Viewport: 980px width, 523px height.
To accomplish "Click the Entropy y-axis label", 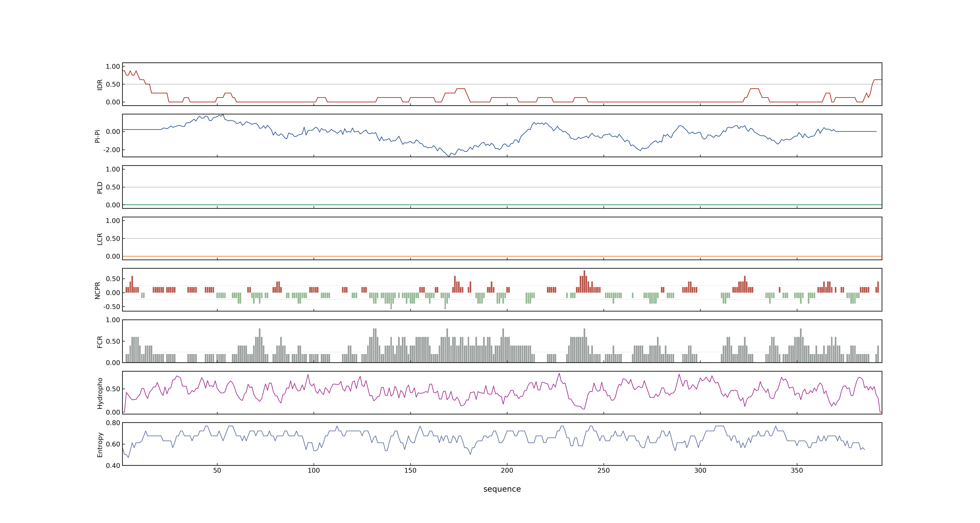I will coord(100,444).
